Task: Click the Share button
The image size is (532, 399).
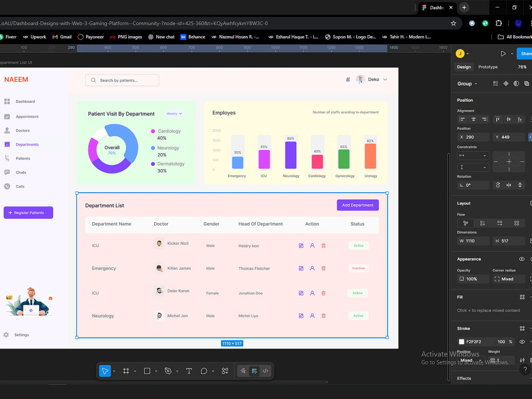Action: click(525, 54)
